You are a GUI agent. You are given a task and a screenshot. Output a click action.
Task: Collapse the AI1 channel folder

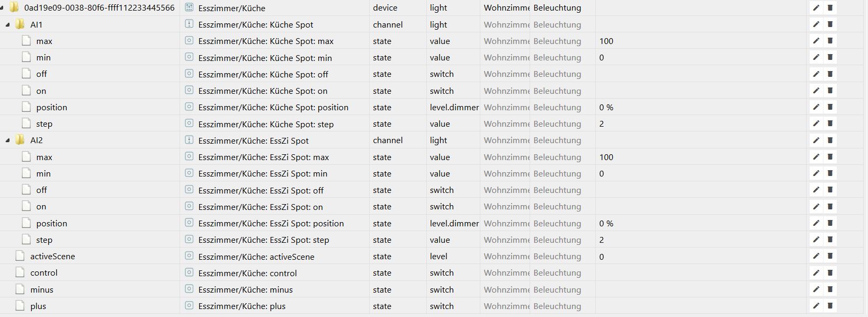(x=7, y=25)
